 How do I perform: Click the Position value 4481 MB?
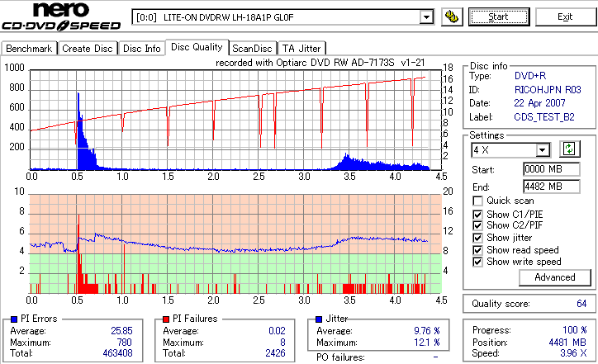[567, 343]
